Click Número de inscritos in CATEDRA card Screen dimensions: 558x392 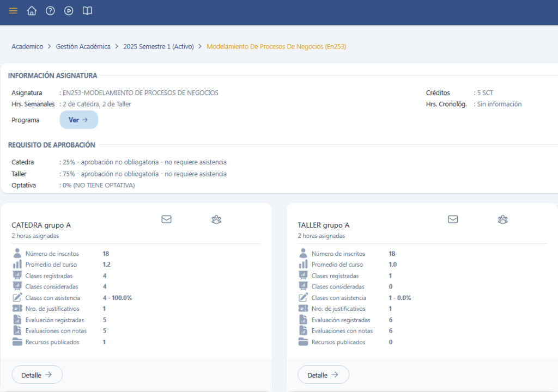coord(52,254)
